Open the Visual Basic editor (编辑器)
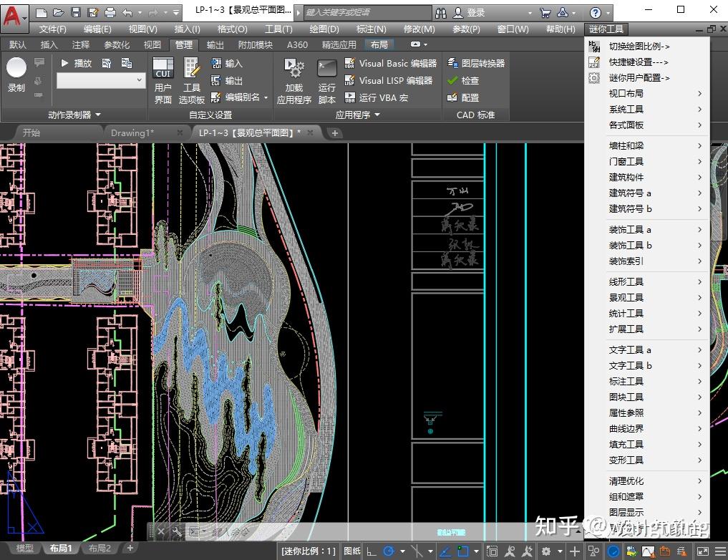728x560 pixels. click(x=391, y=64)
